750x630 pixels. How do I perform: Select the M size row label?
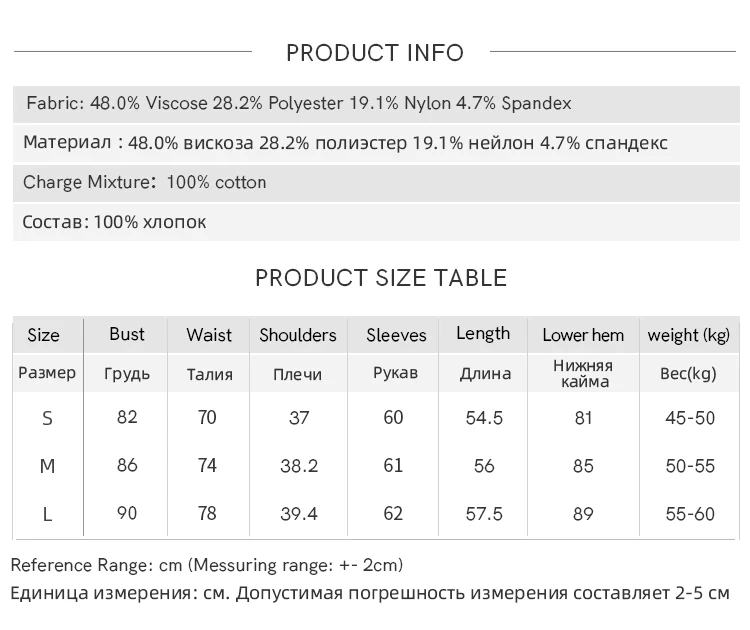click(47, 466)
